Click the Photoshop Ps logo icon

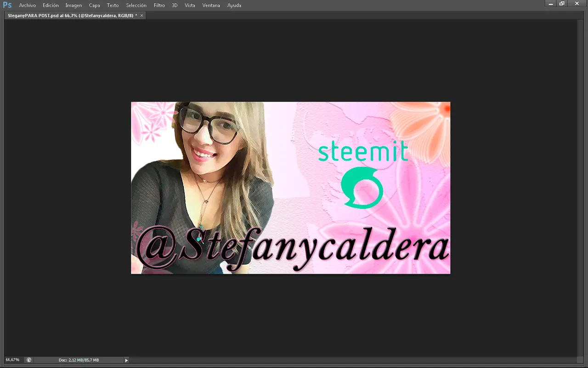7,5
